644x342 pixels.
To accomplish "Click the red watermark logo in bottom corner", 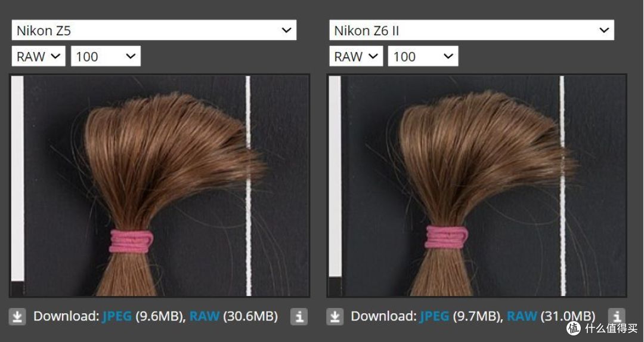I will click(574, 328).
